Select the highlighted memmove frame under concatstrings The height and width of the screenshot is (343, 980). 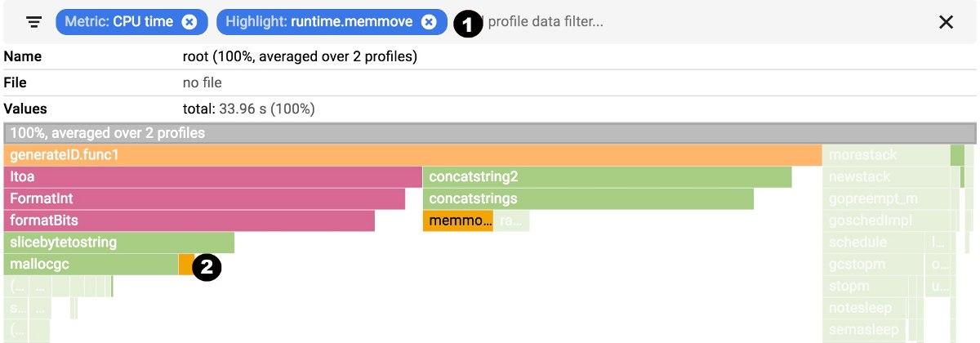[457, 221]
